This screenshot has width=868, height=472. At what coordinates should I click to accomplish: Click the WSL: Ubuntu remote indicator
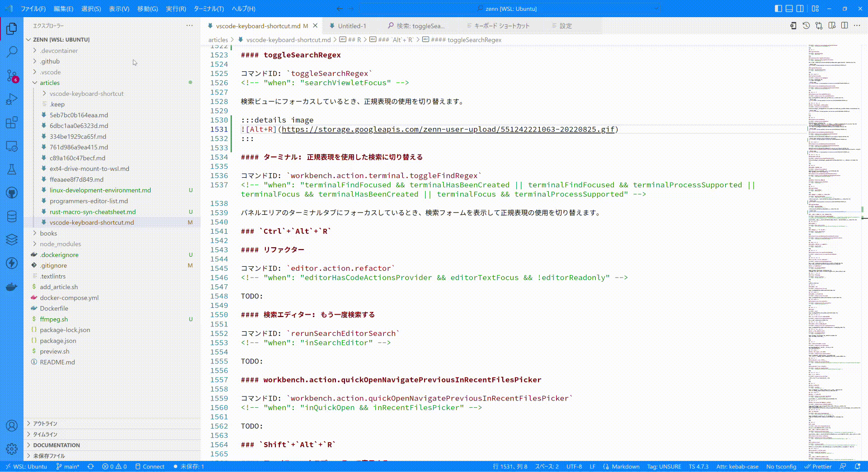pos(26,467)
